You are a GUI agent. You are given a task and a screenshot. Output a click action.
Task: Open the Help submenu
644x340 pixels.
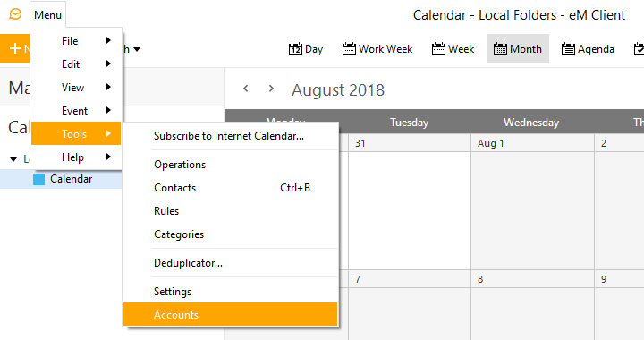tap(76, 157)
